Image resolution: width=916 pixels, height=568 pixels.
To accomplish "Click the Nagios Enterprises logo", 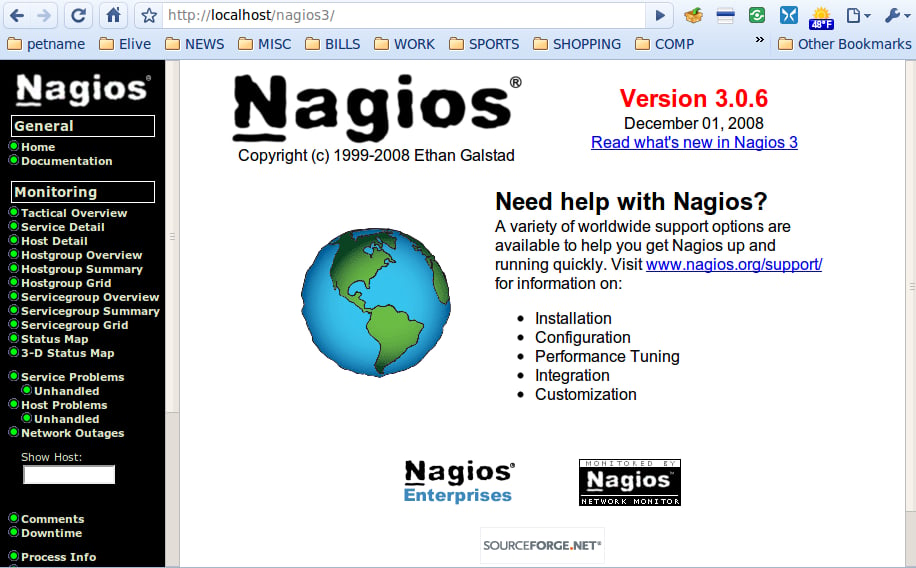I will click(459, 482).
